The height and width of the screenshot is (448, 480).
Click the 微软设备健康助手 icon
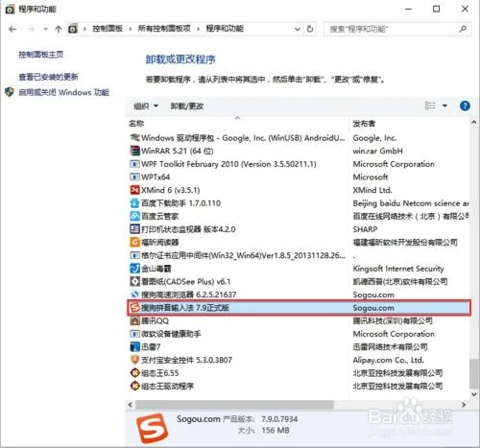(134, 334)
